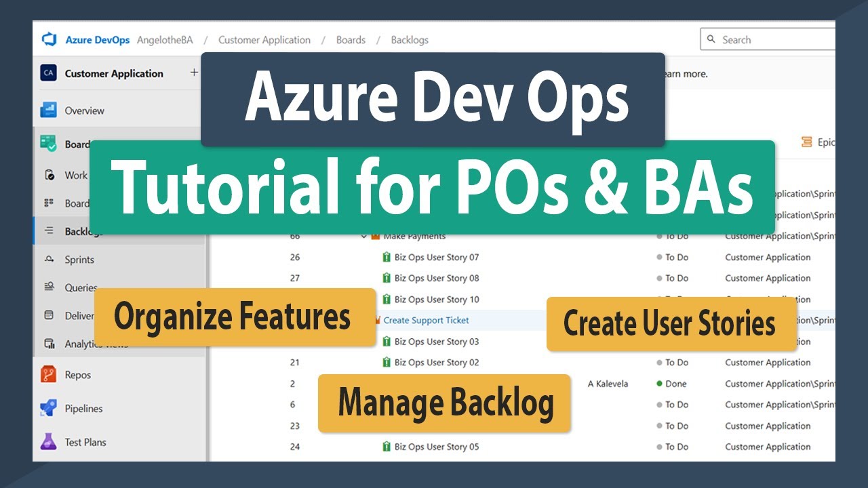Open Biz Ops User Story 03

pos(437,342)
